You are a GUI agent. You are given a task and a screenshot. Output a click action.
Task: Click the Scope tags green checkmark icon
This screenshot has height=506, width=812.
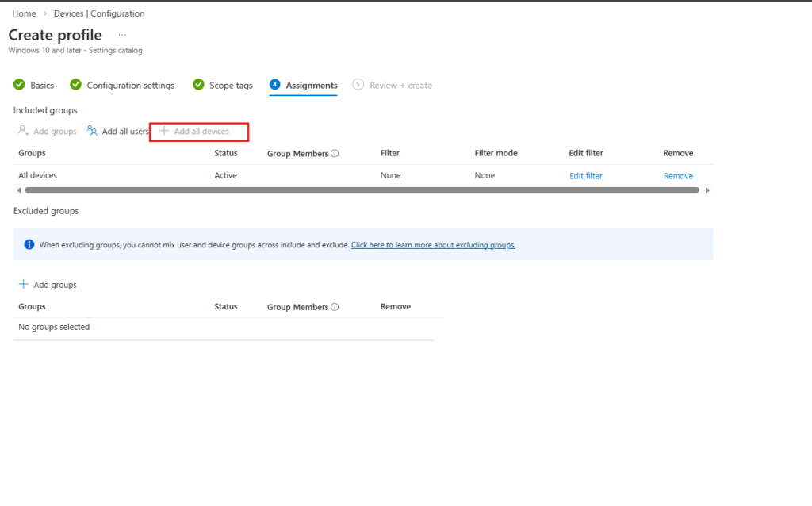click(198, 85)
